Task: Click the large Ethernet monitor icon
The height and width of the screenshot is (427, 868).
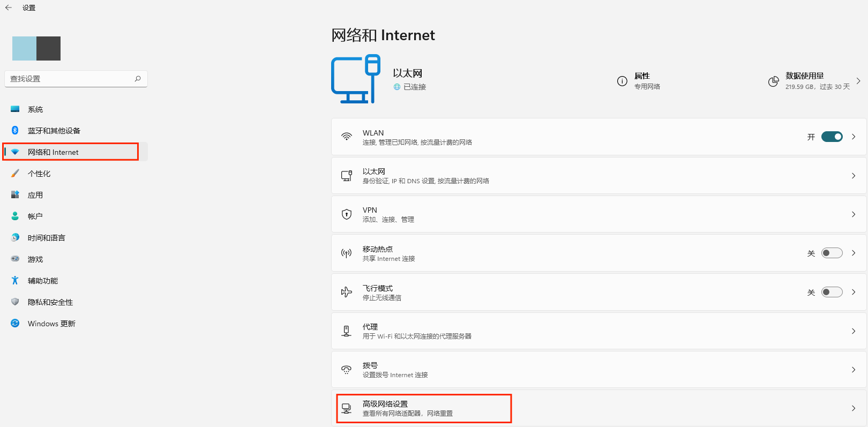Action: click(x=356, y=79)
